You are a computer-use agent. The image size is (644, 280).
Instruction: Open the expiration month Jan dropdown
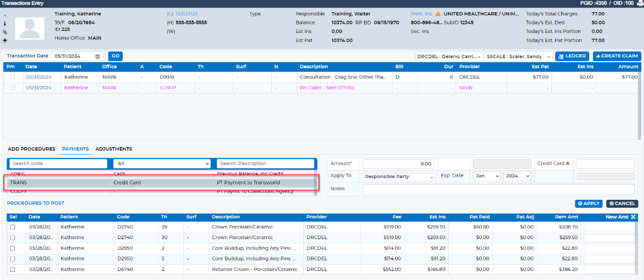(x=487, y=176)
